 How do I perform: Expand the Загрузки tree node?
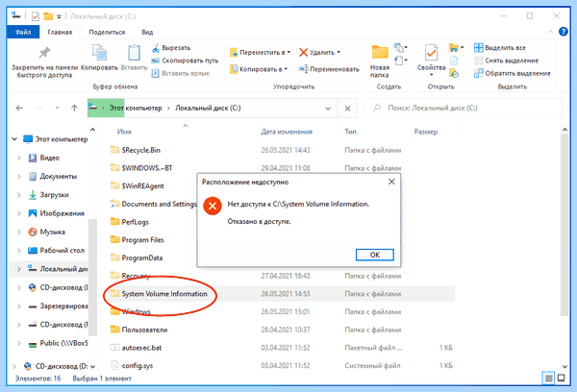click(x=19, y=195)
